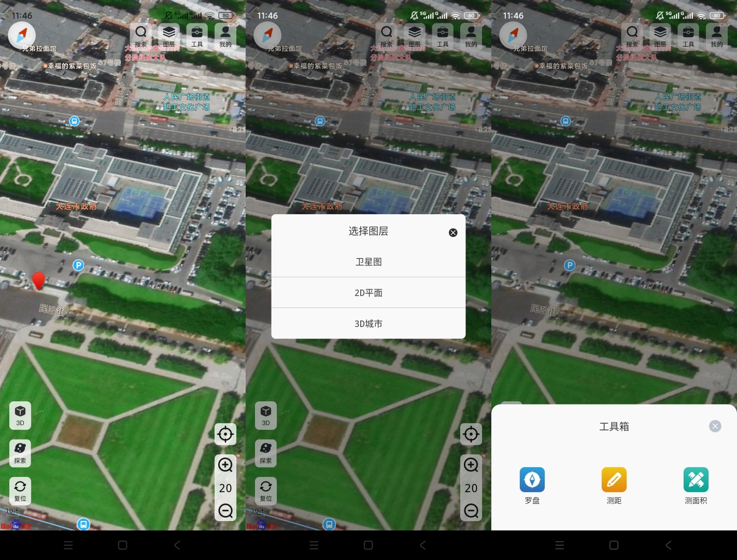Tap the 复位 reset button
The image size is (737, 560).
click(x=20, y=491)
